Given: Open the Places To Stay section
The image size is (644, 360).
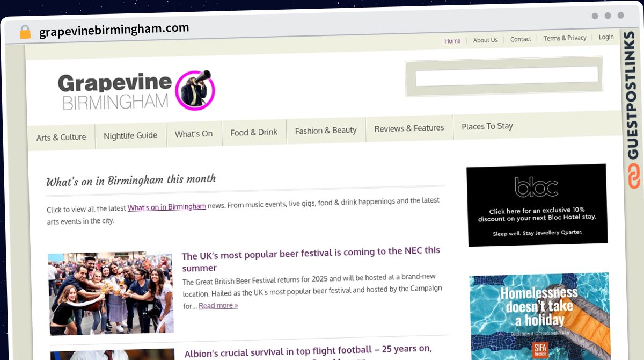Looking at the screenshot, I should 487,127.
